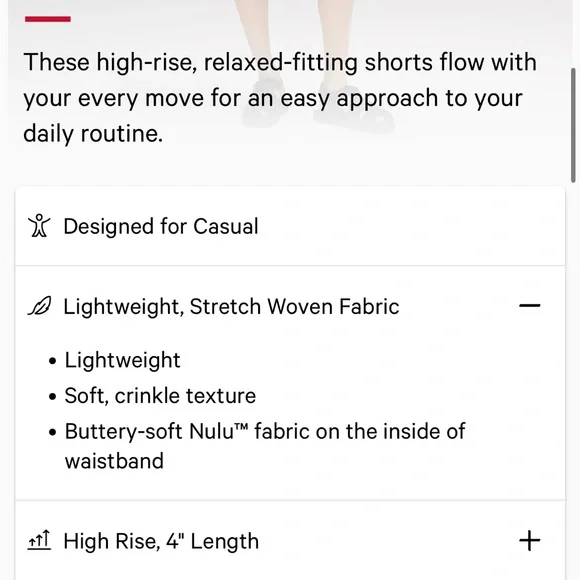The height and width of the screenshot is (580, 580).
Task: Click the daily routine text line
Action: (x=93, y=134)
